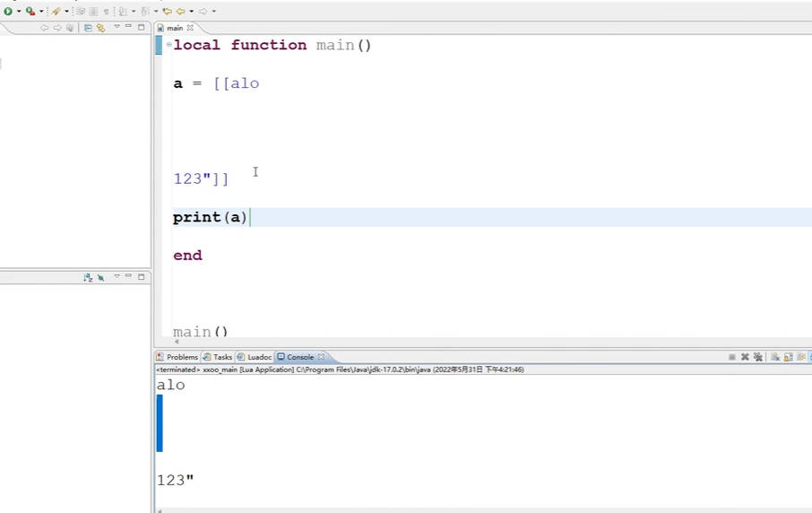Screen dimensions: 812x513
Task: Click the Back navigation arrow in toolbar
Action: (x=180, y=11)
